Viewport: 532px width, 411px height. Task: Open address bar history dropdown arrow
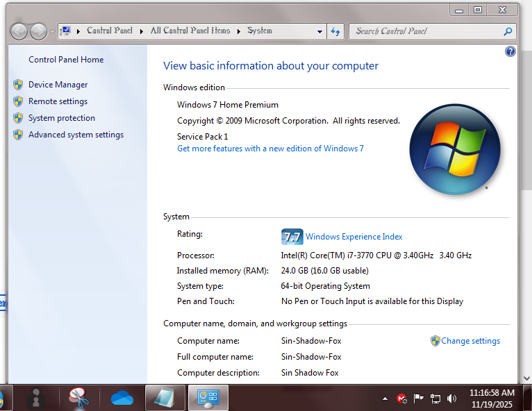(319, 31)
